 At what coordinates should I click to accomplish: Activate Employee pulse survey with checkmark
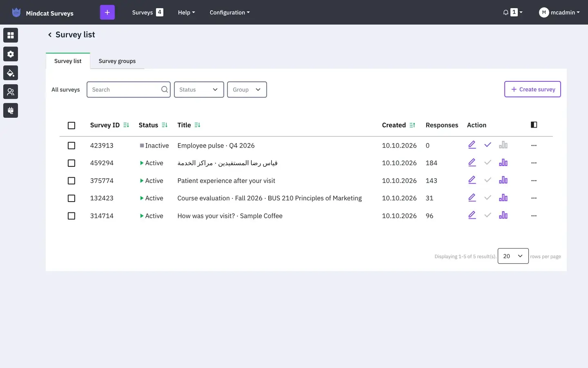[488, 145]
